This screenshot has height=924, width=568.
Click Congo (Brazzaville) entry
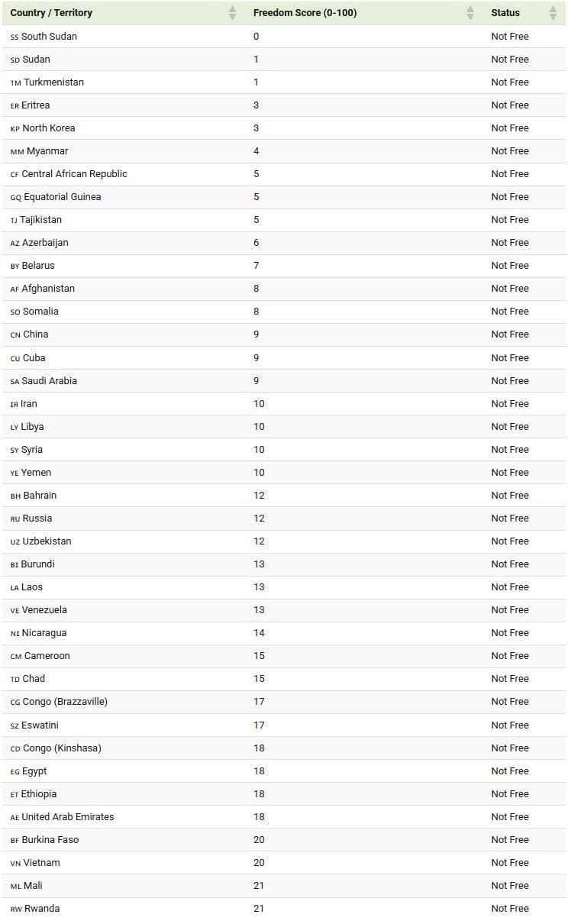[65, 701]
